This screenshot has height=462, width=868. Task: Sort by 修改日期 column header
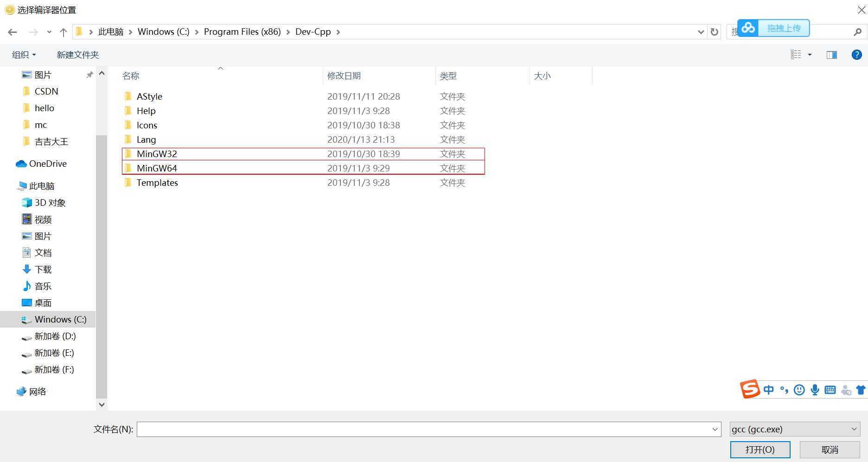(344, 76)
